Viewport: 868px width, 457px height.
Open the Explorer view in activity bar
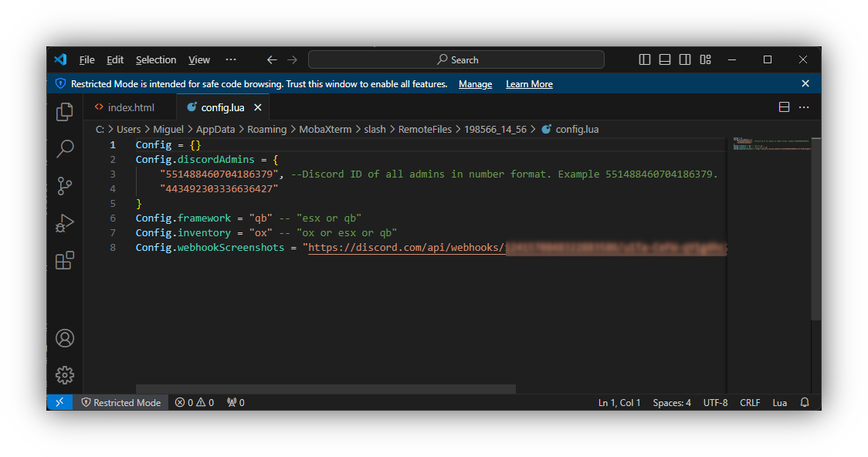pos(65,112)
